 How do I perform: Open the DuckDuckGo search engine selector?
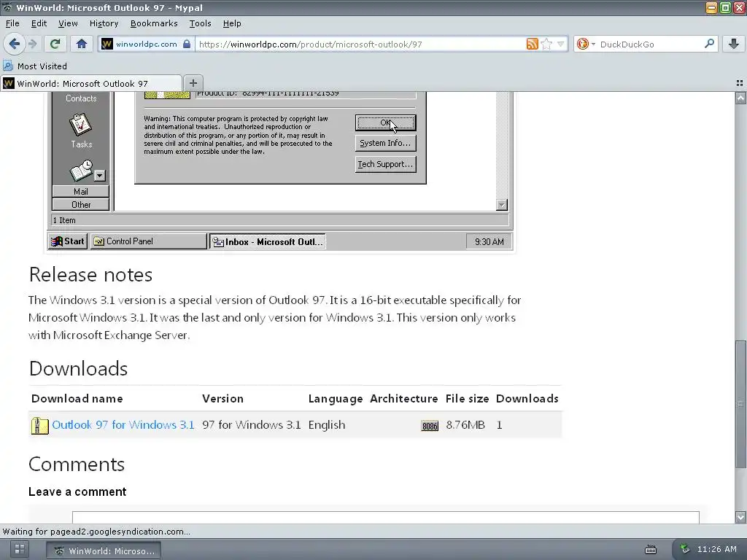586,44
